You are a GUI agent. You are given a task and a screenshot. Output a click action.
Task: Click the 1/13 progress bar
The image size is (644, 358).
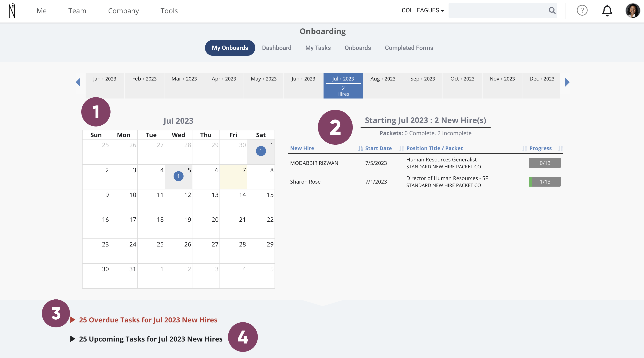[545, 182]
